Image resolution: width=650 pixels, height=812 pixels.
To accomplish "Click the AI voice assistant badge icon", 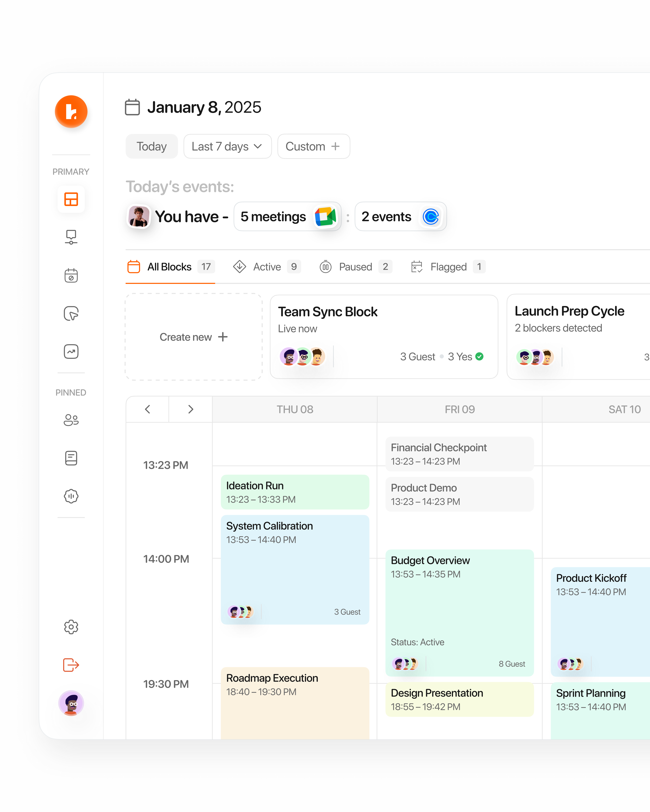I will 71,496.
